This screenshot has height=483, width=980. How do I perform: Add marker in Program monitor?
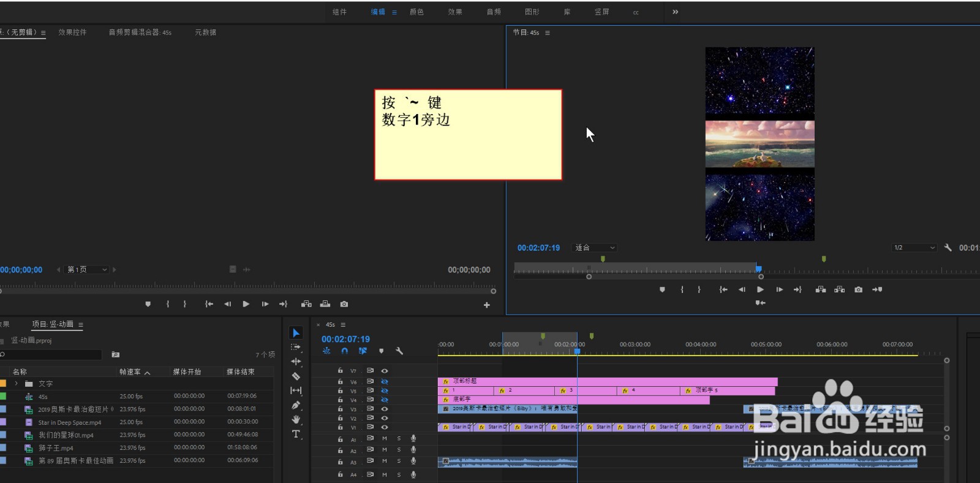[662, 289]
